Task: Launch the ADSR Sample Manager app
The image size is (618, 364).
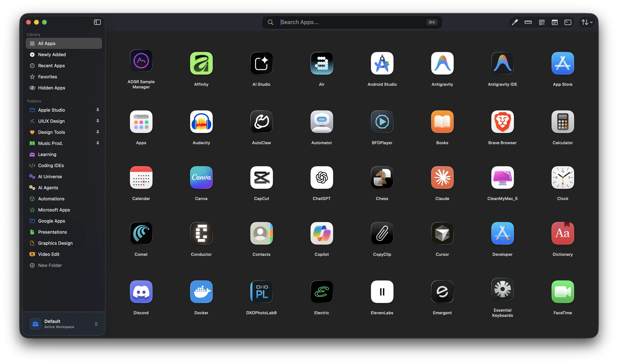Action: [x=141, y=61]
